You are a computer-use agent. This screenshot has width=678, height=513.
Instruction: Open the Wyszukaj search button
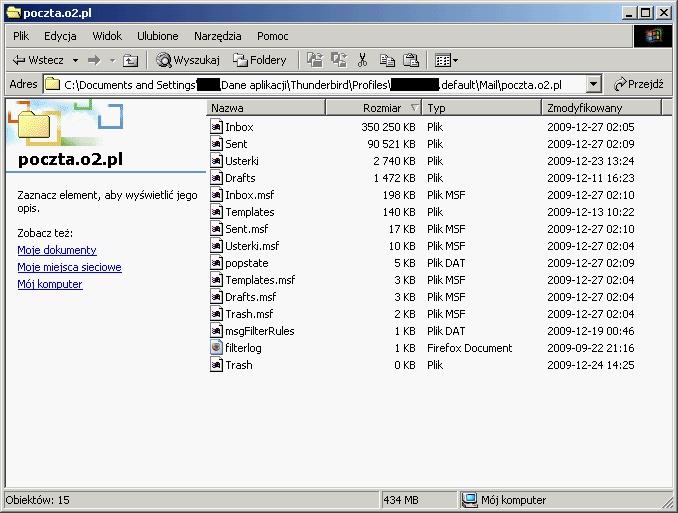click(188, 60)
